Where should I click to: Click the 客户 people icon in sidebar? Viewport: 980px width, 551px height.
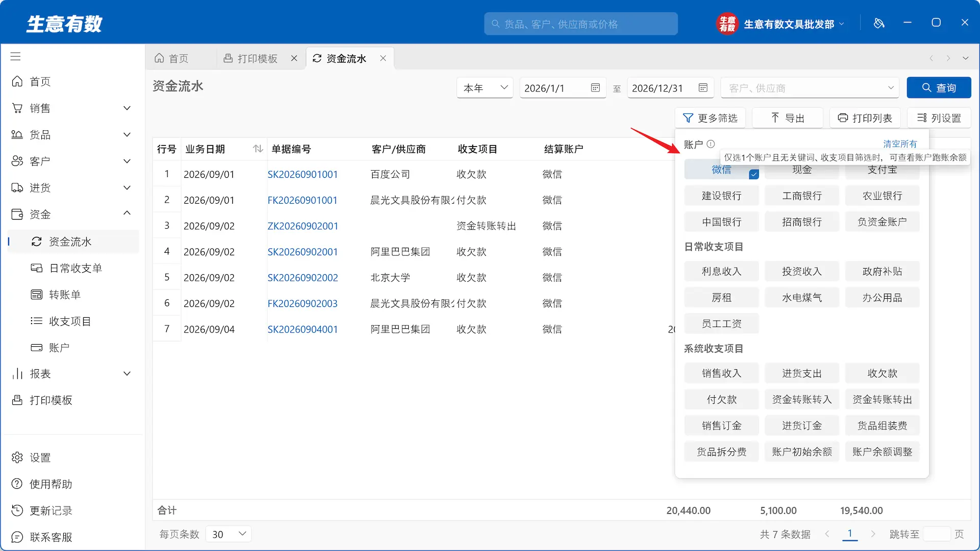(17, 161)
